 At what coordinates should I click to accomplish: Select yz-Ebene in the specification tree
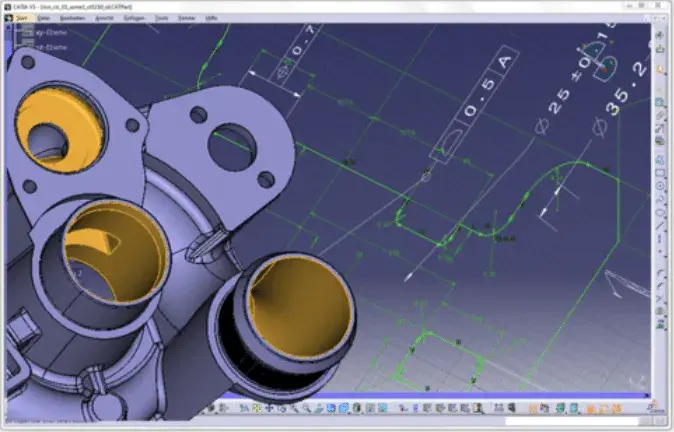pos(51,47)
